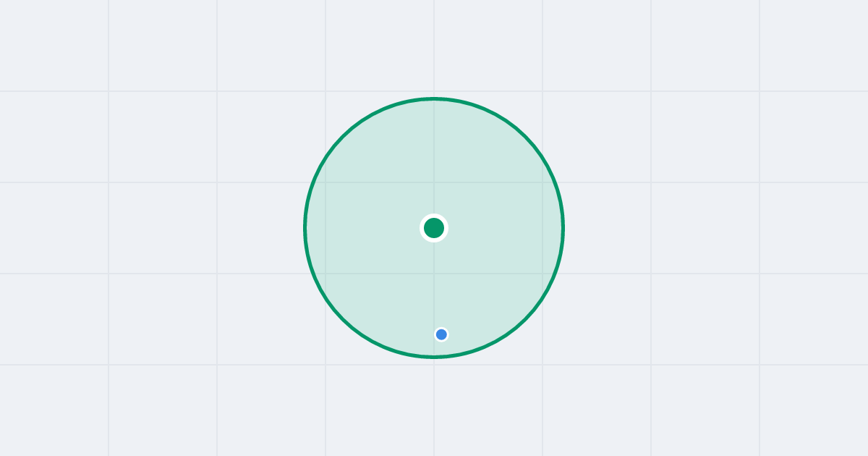The width and height of the screenshot is (868, 456).
Task: Select the small blue dot inside the circle
Action: [441, 334]
